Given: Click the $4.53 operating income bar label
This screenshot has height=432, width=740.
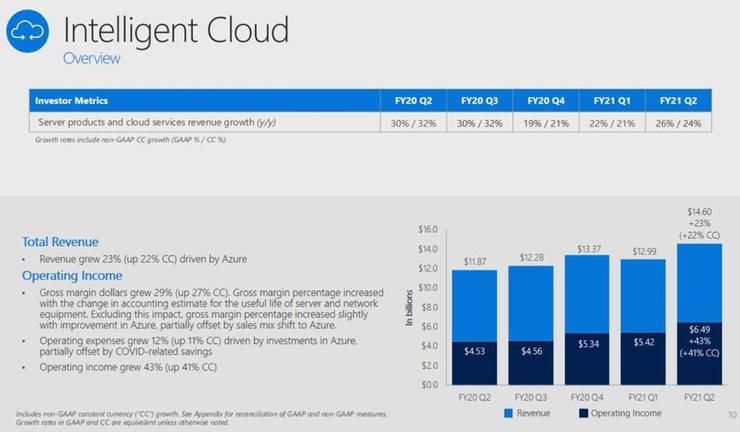Looking at the screenshot, I should (472, 349).
